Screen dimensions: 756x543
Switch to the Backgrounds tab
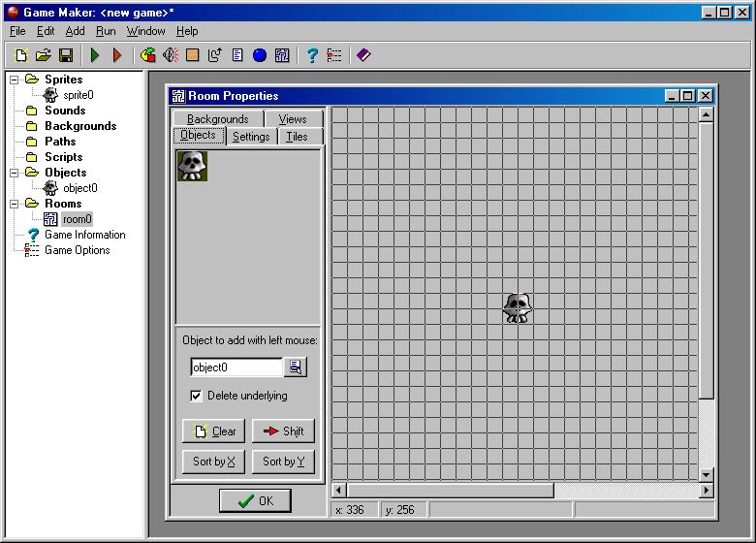coord(218,119)
